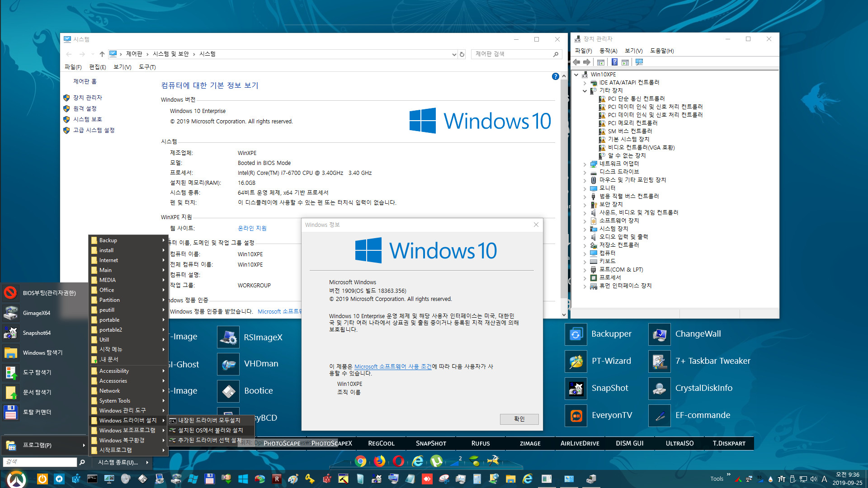Open 파일(F) menu in Device Manager
Viewport: 868px width, 488px height.
tap(583, 51)
